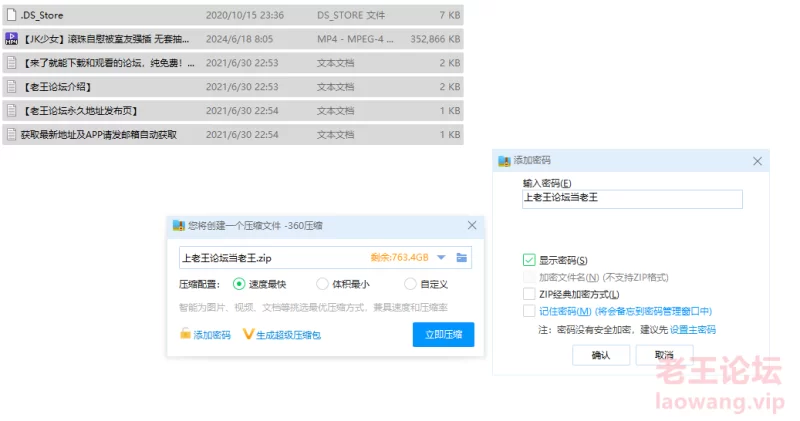Select the 【老王论坛永久地址发布页】 document icon
Viewport: 800px width, 421px height.
[x=11, y=111]
